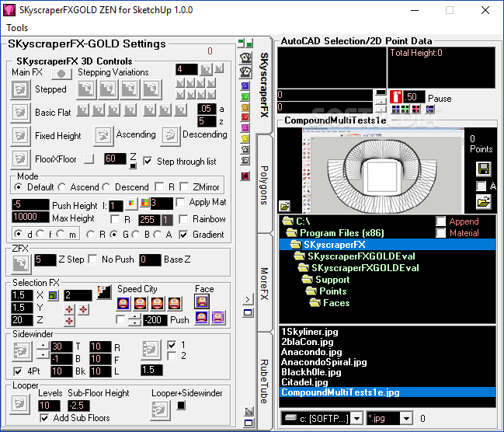Click the green icon in the vertical strip
The width and height of the screenshot is (504, 432).
[245, 96]
